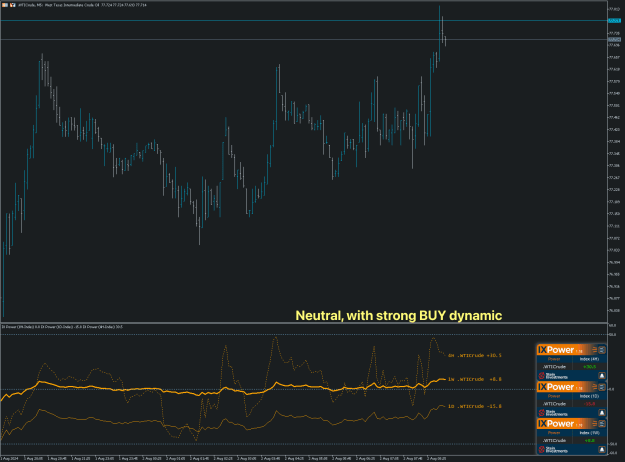Click the green +6.8 value in the panel
This screenshot has height=462, width=625.
pyautogui.click(x=590, y=440)
